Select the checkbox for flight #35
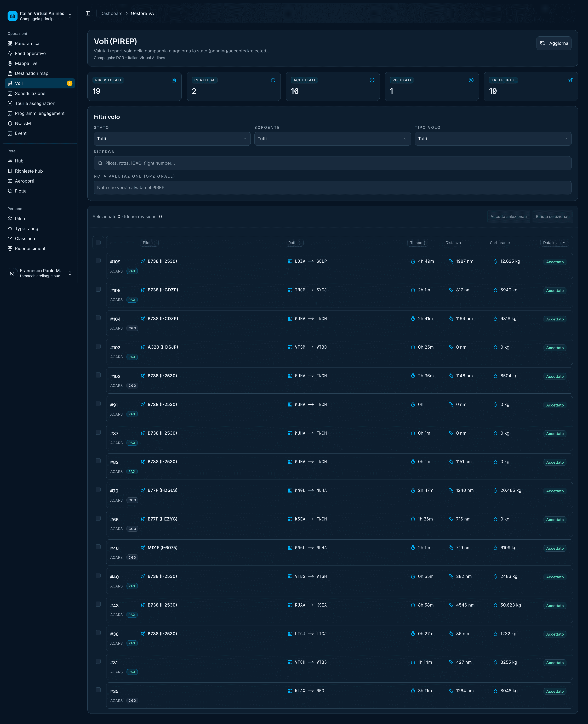The height and width of the screenshot is (724, 588). pos(98,690)
